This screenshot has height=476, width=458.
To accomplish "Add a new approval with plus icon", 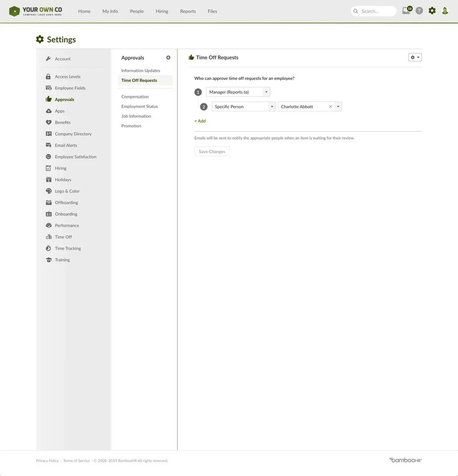I will coord(169,58).
